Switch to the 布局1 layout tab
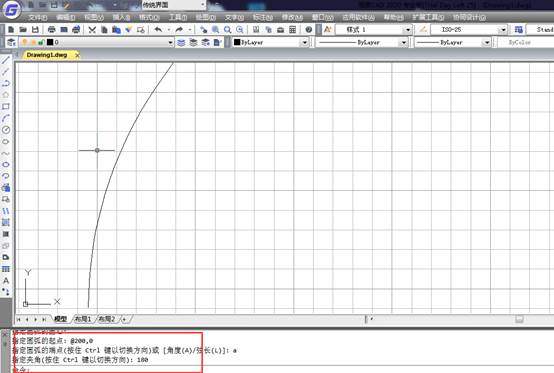 tap(83, 319)
